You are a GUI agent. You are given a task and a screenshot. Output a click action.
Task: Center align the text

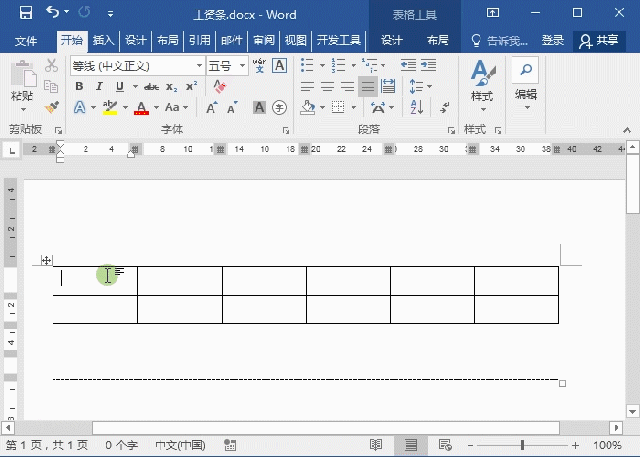coord(327,86)
